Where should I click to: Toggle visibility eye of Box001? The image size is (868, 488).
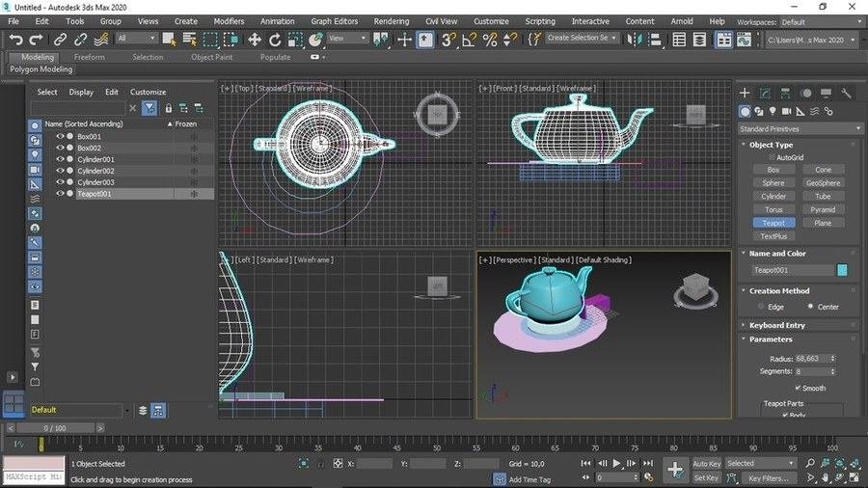(60, 136)
